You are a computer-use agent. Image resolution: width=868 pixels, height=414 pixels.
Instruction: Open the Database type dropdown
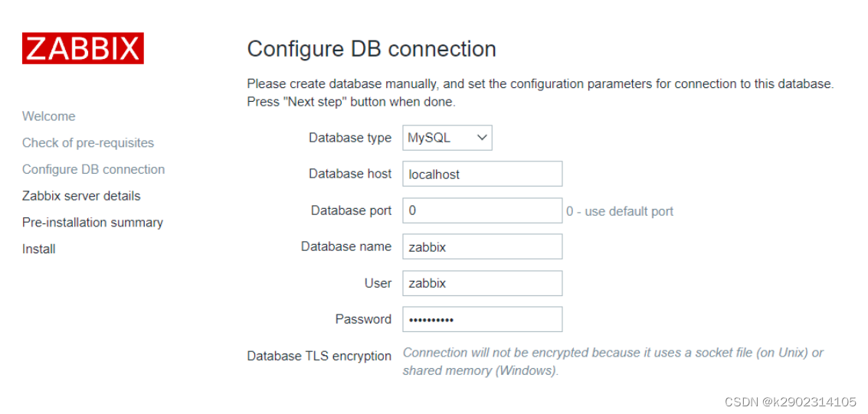point(447,139)
